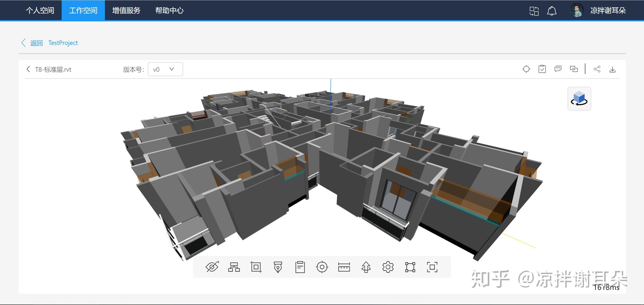
Task: Switch to 个人空间 tab
Action: point(40,10)
